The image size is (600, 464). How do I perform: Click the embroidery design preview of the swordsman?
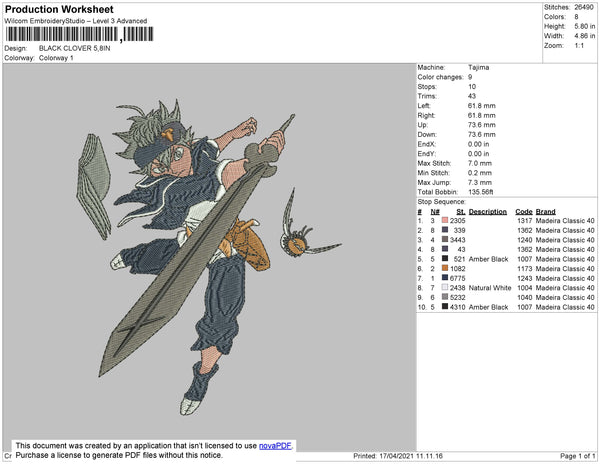pyautogui.click(x=209, y=256)
